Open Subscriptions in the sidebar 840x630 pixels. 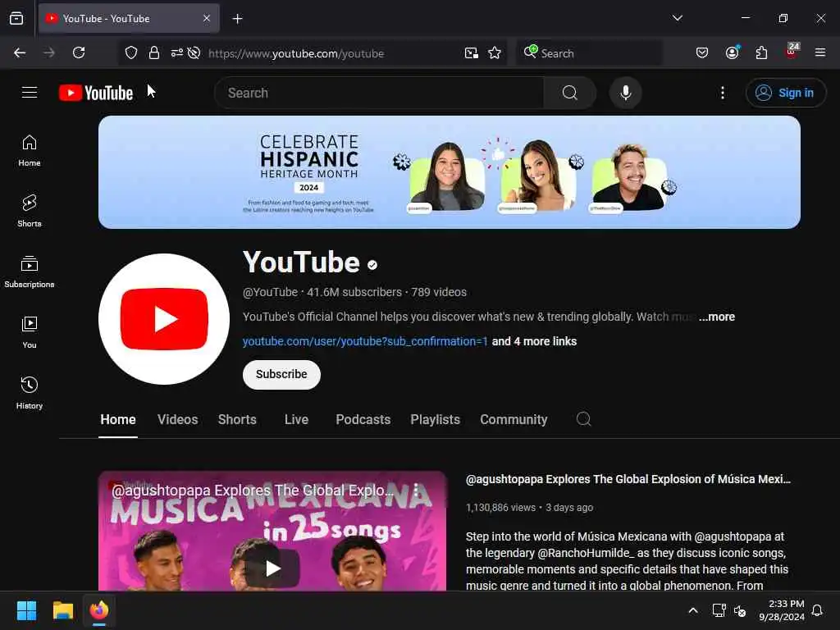30,272
